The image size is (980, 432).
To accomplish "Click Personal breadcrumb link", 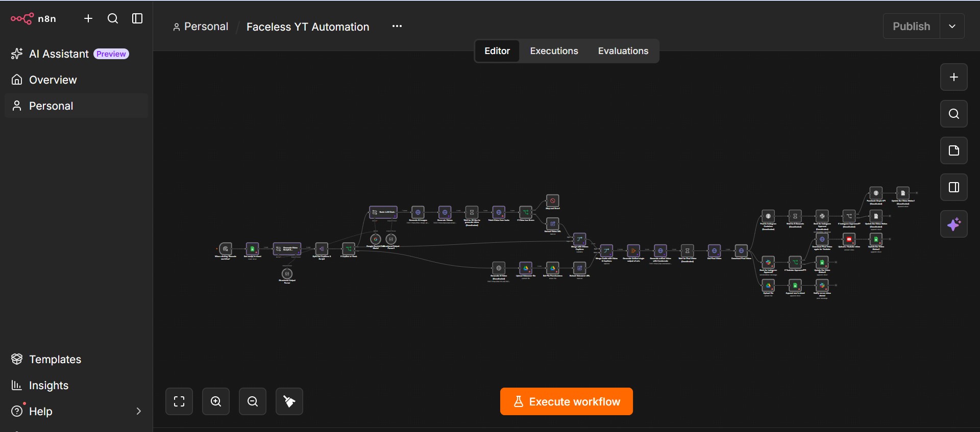I will (x=201, y=27).
